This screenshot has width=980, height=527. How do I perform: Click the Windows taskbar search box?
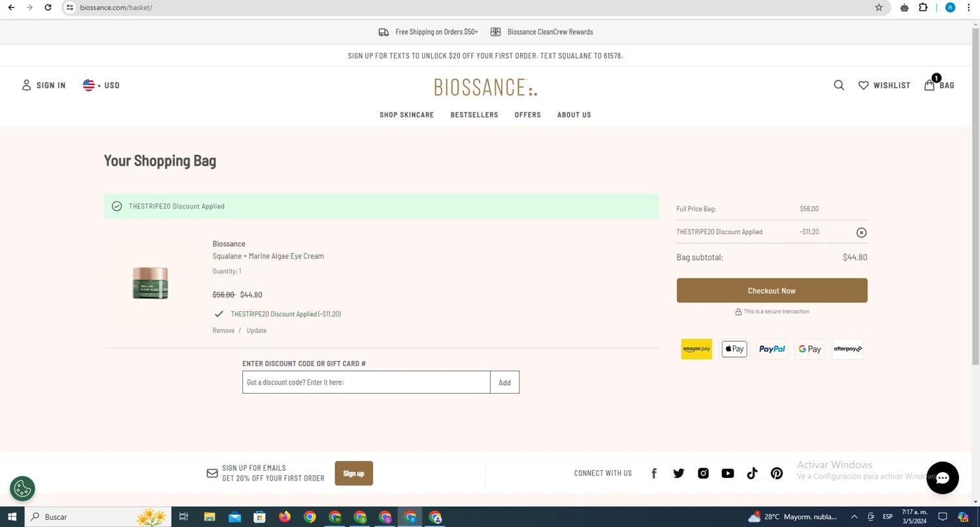(98, 517)
